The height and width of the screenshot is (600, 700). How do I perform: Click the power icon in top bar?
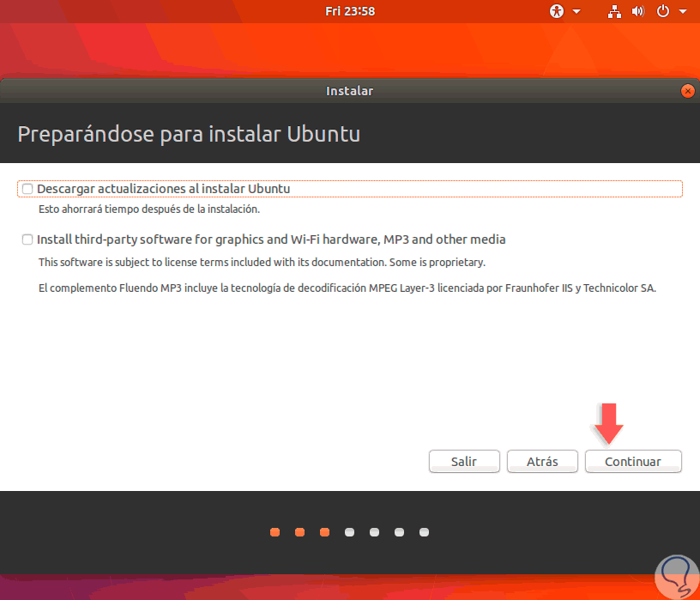[663, 11]
